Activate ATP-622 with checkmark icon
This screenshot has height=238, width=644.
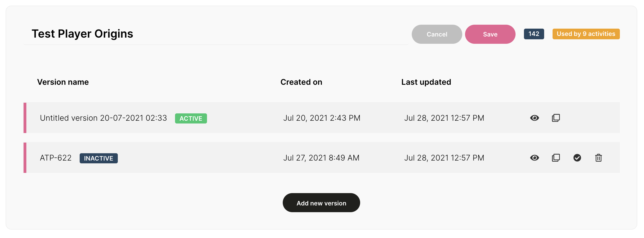click(x=577, y=158)
